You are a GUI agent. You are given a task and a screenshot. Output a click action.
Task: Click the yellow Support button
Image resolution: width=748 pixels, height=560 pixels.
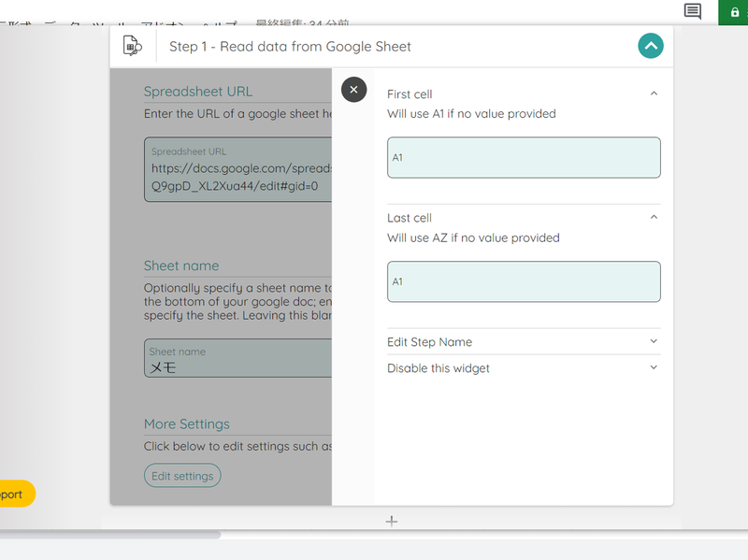16,494
